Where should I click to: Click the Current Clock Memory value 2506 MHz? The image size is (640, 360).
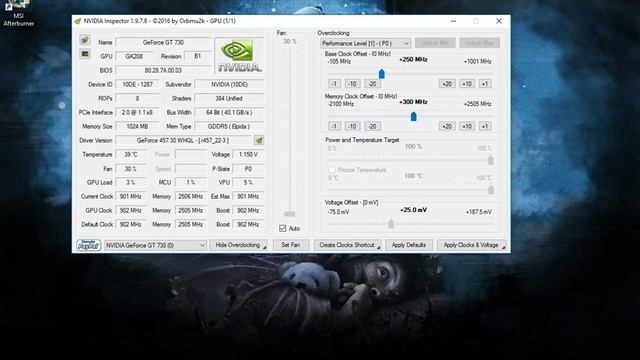click(191, 196)
